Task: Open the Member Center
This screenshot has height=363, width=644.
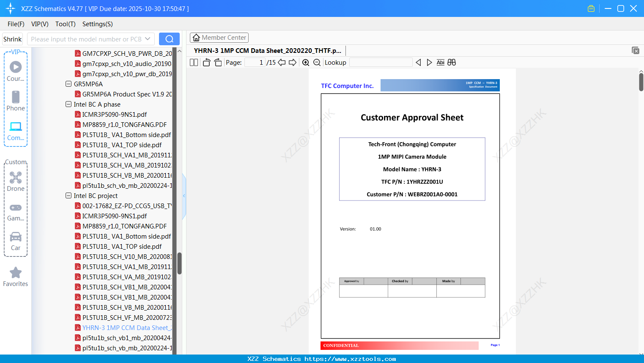Action: click(x=219, y=38)
